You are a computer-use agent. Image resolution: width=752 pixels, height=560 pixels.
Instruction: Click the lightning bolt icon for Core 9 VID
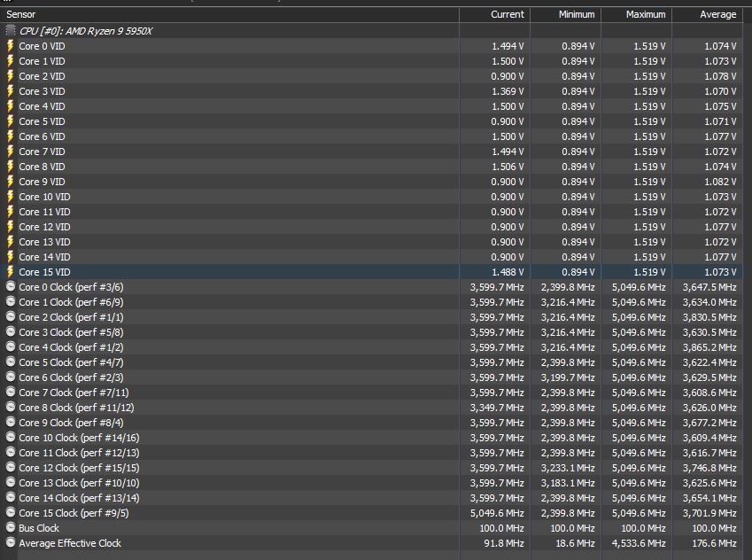pyautogui.click(x=10, y=182)
